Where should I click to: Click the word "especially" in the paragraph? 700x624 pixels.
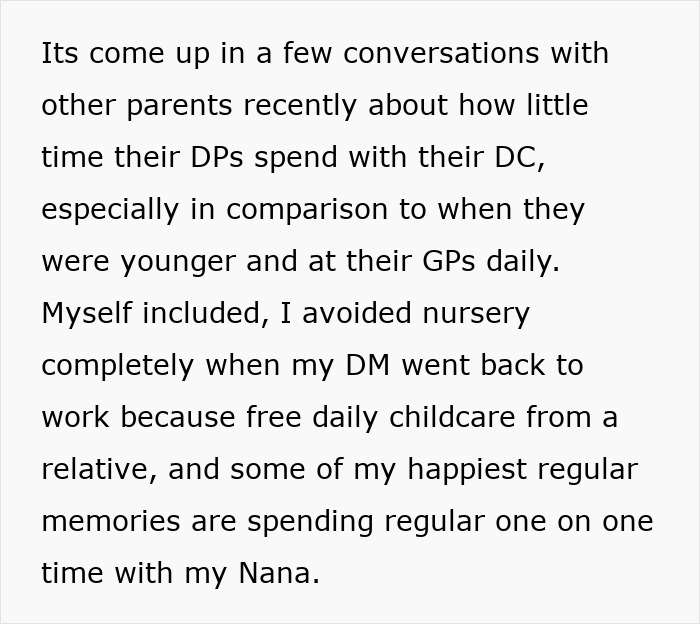(110, 210)
